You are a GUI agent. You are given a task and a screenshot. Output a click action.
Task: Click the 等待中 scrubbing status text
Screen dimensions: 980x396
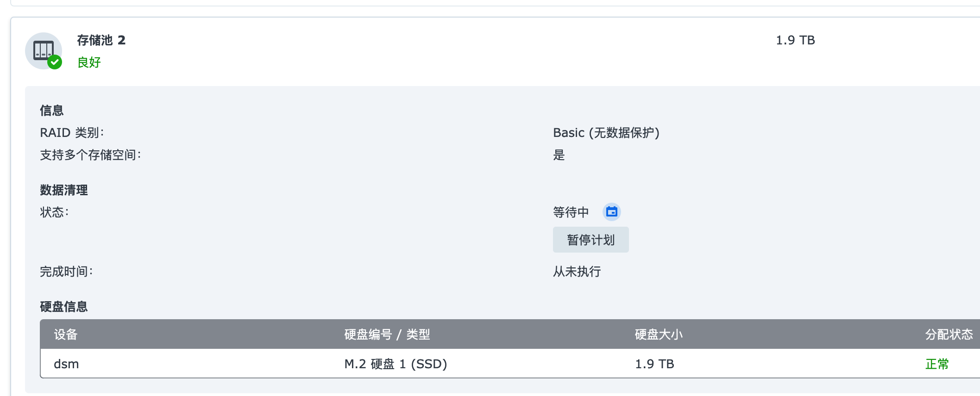[x=571, y=212]
